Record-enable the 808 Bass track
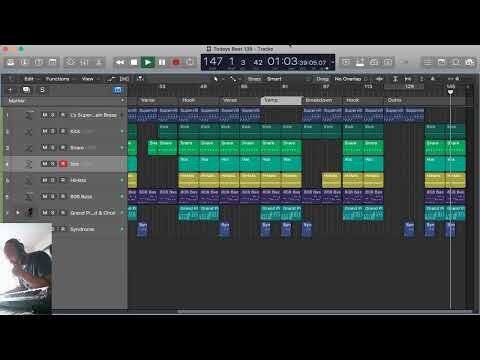 coord(63,196)
